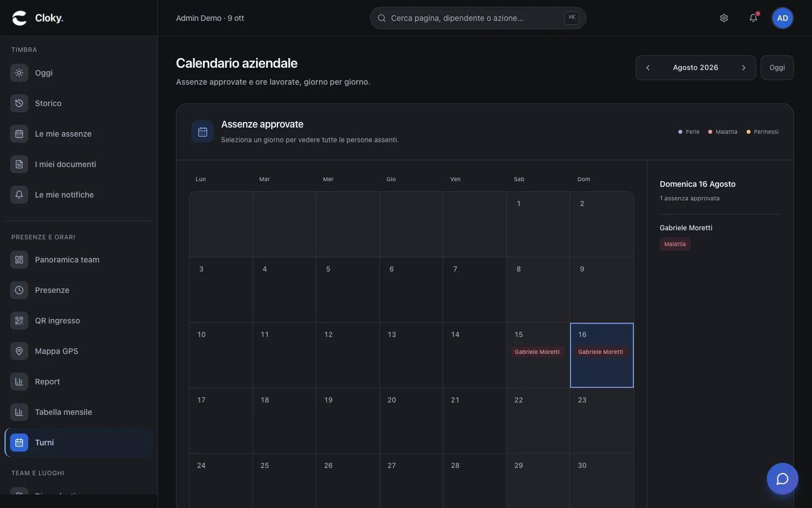The width and height of the screenshot is (812, 508).
Task: Open the chat bubble support button
Action: pyautogui.click(x=783, y=479)
